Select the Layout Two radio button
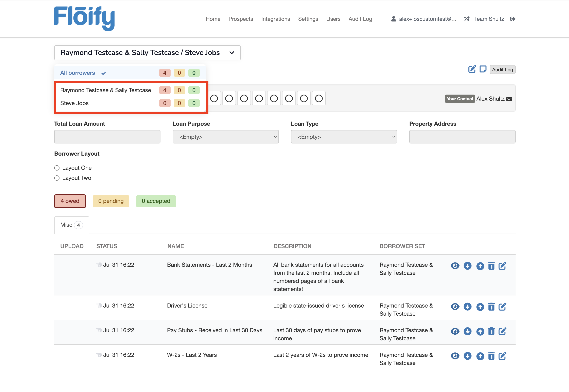Image resolution: width=569 pixels, height=392 pixels. (57, 178)
